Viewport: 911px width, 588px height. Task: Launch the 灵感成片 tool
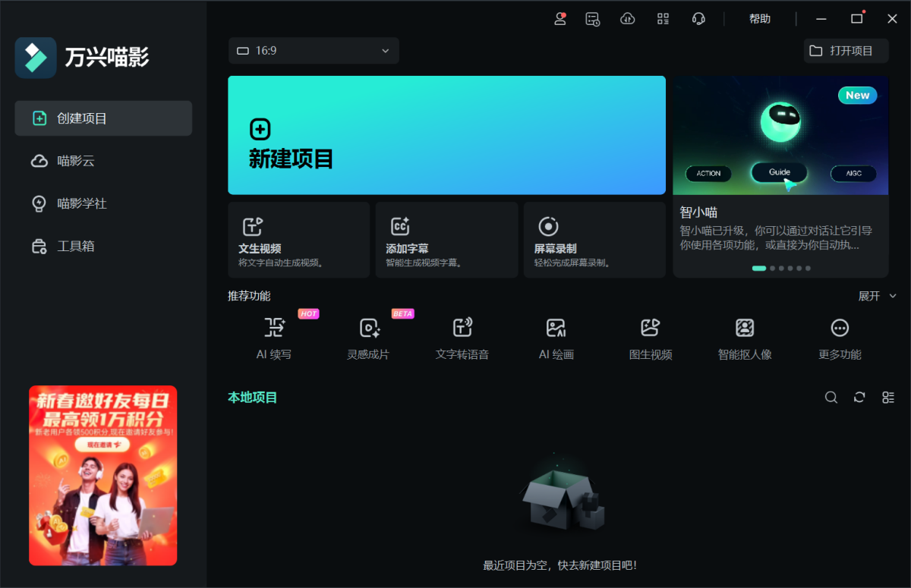(x=369, y=328)
